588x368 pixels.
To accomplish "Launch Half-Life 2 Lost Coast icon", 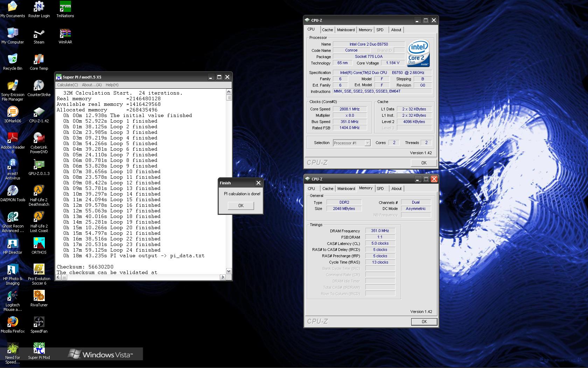I will [39, 222].
